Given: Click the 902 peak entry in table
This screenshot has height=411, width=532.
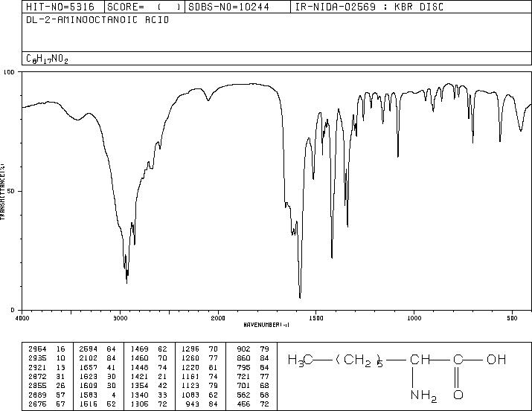Looking at the screenshot, I should (253, 349).
